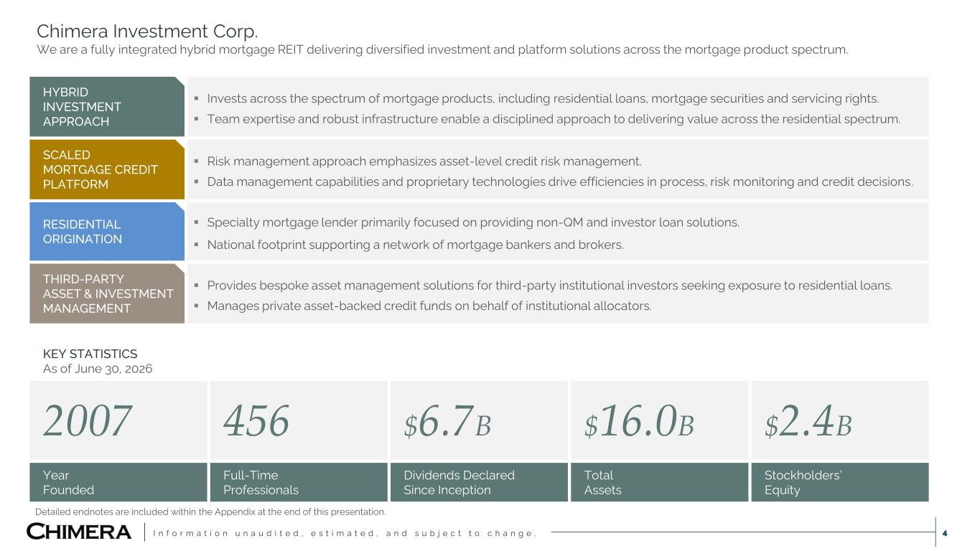The width and height of the screenshot is (980, 551).
Task: Click the Key Statistics heading
Action: pos(90,354)
